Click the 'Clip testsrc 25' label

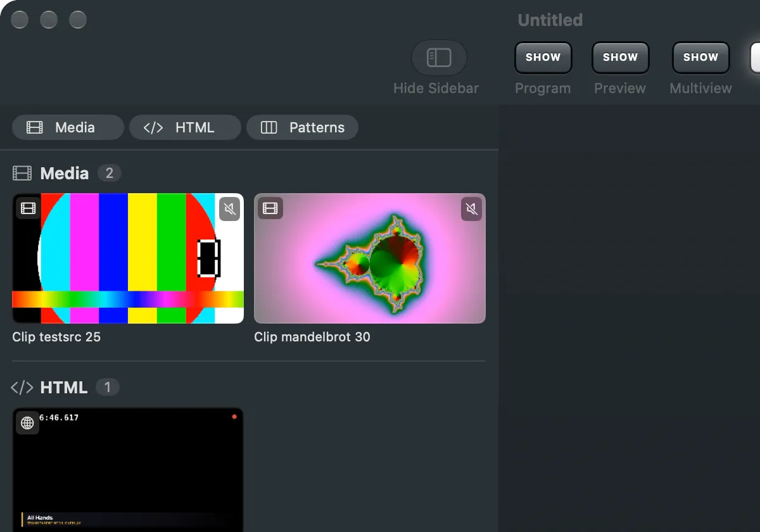[x=56, y=337]
